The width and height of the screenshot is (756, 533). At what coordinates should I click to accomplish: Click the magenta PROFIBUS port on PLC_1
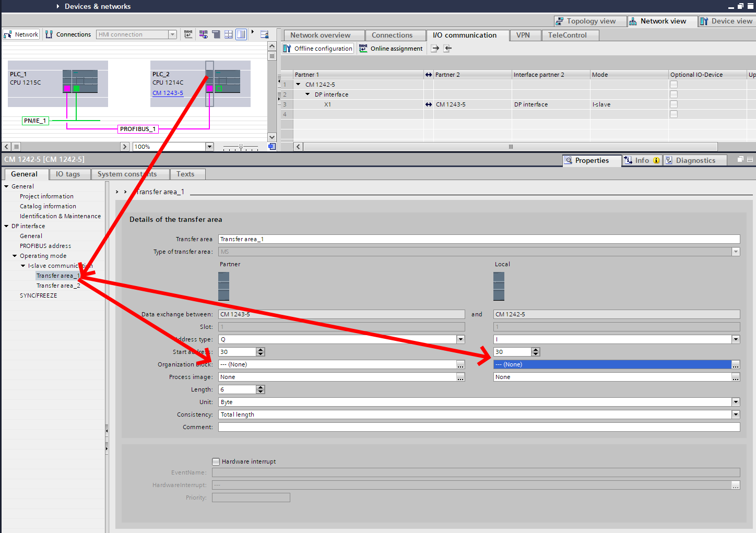pyautogui.click(x=67, y=89)
